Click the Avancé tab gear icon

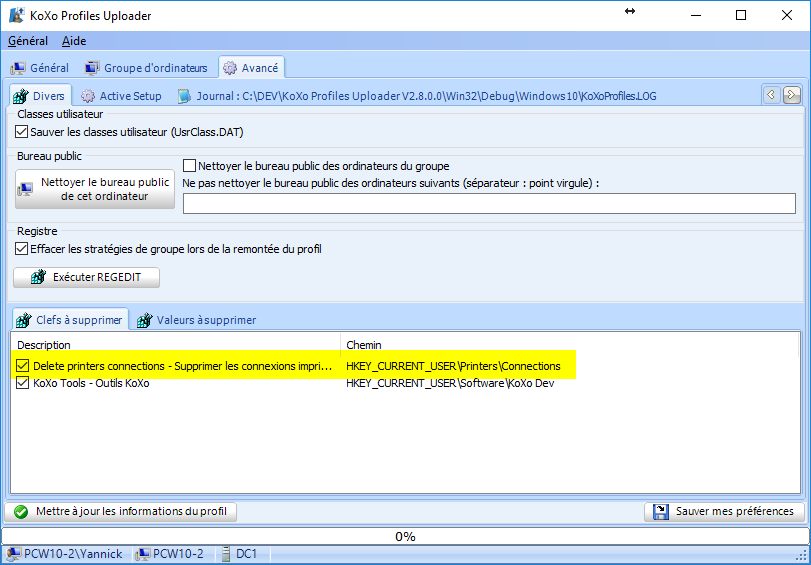pos(230,68)
